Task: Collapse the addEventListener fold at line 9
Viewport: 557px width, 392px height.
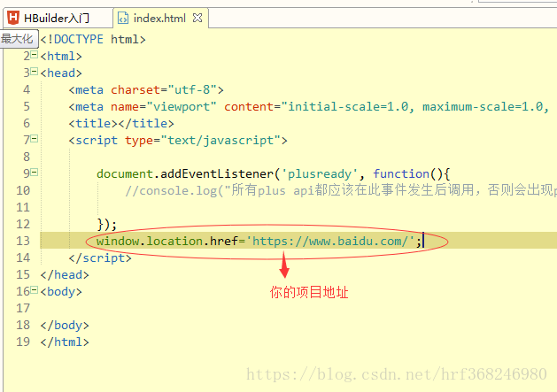Action: click(x=35, y=173)
